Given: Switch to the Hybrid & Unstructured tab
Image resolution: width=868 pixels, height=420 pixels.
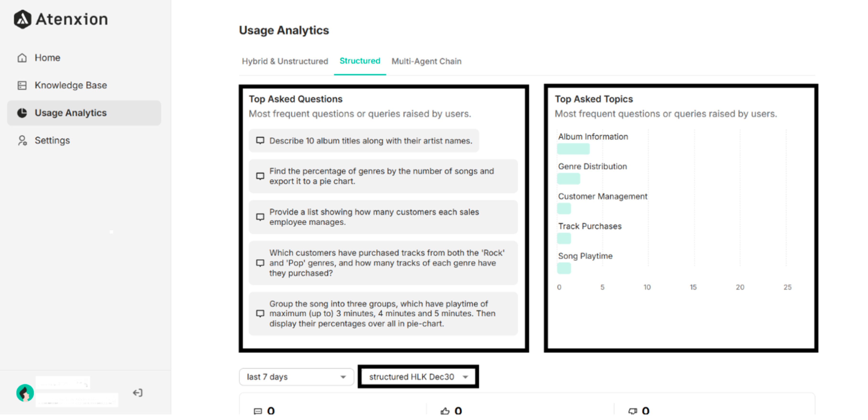Looking at the screenshot, I should 285,61.
